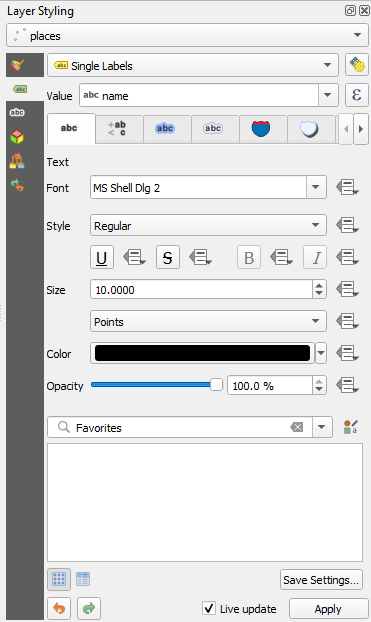Select the Buffer tab

click(x=167, y=129)
